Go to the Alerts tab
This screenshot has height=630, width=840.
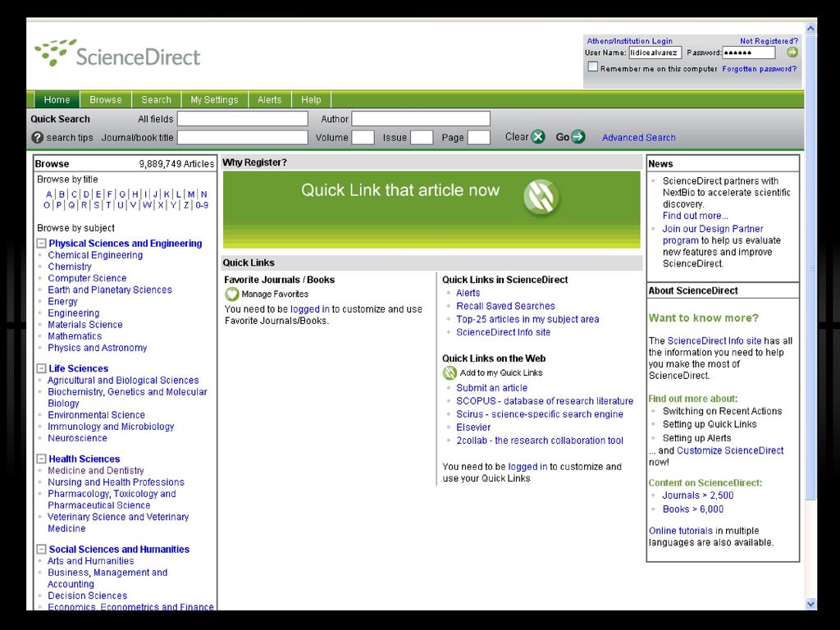coord(269,99)
